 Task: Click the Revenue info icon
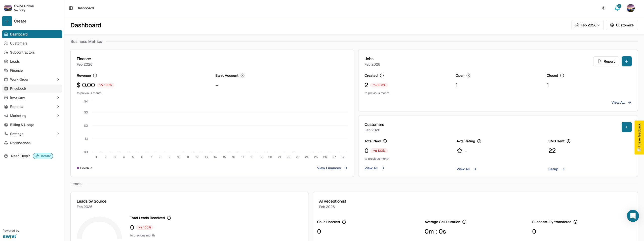pos(95,75)
